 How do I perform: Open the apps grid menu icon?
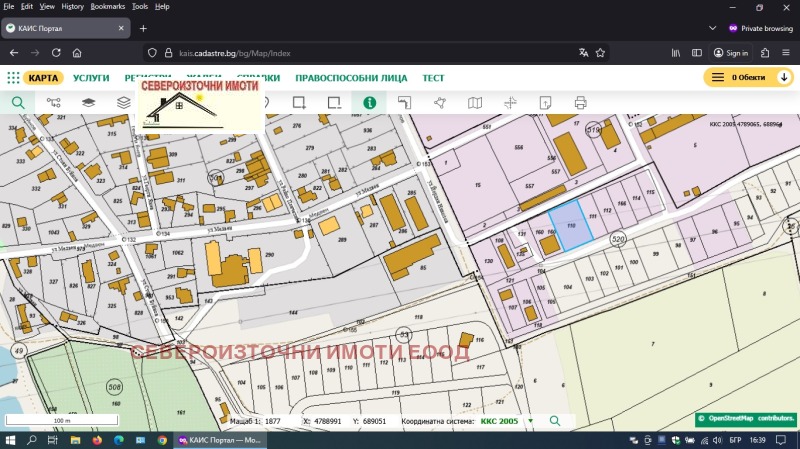(13, 77)
